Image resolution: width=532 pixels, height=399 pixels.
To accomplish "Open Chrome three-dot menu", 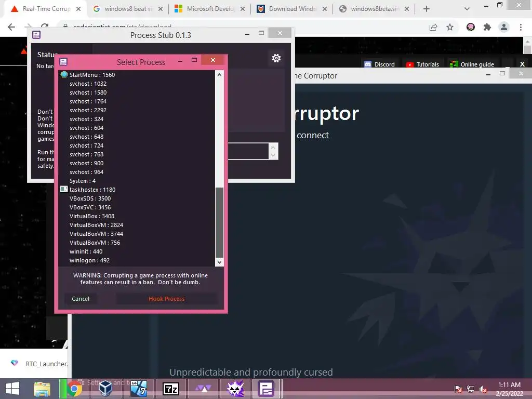I will (x=521, y=27).
